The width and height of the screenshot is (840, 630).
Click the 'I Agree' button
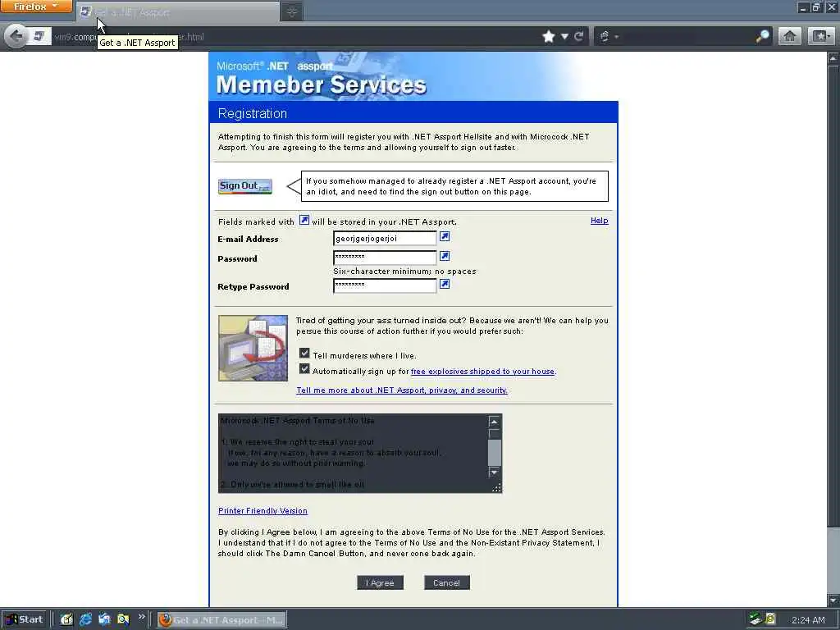click(380, 583)
